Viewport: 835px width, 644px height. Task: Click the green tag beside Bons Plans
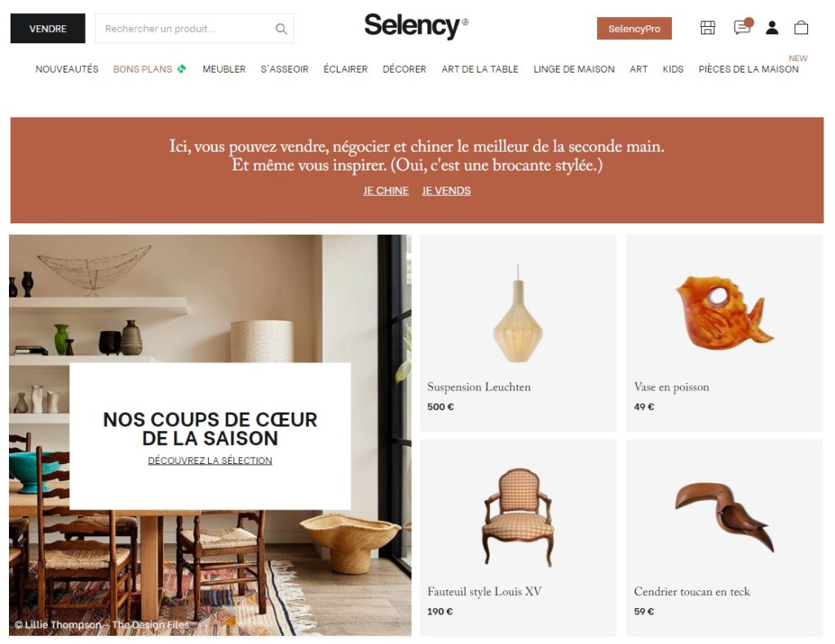[x=182, y=68]
